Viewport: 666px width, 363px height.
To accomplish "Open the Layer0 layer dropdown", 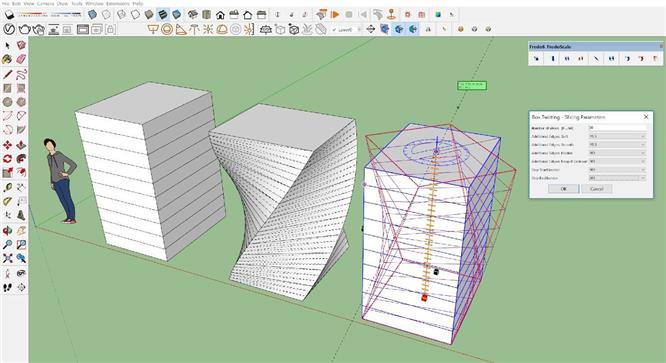I will pyautogui.click(x=347, y=30).
